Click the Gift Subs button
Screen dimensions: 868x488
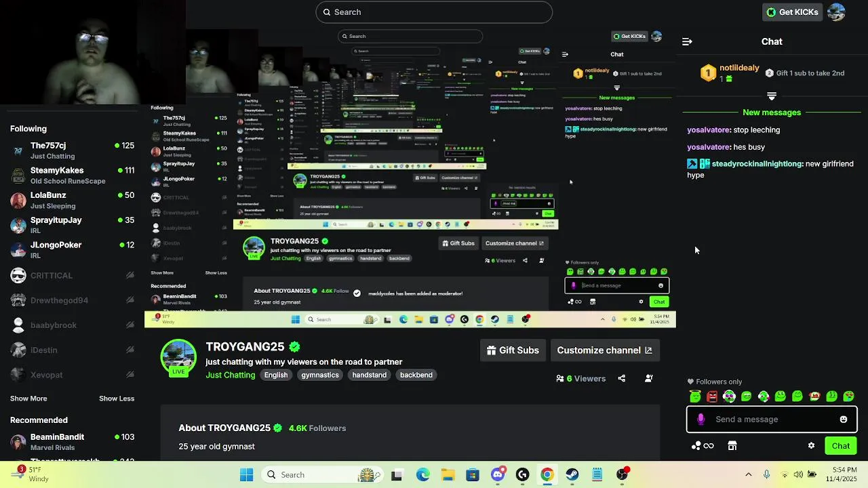point(513,350)
